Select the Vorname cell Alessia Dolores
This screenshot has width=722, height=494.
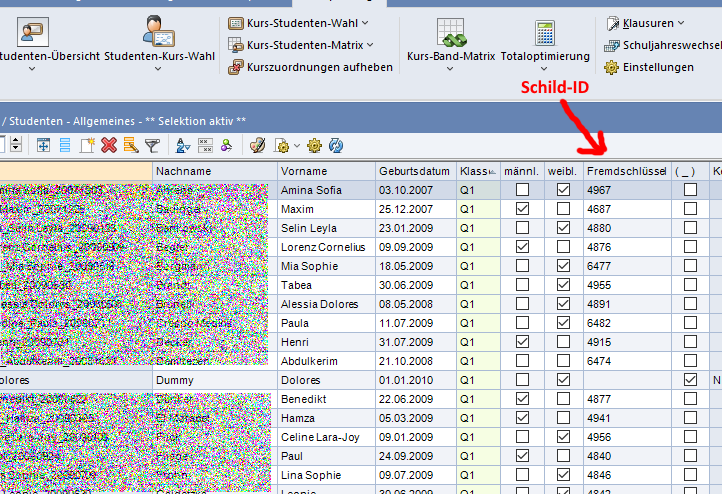[326, 304]
